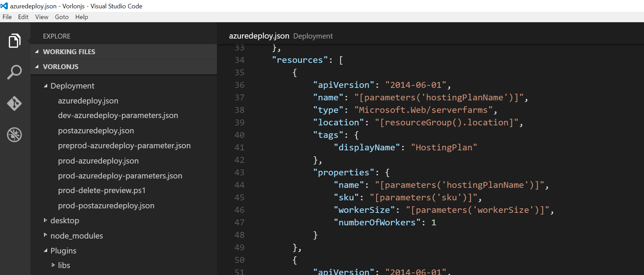Click the "workerSize" key on line 46
Image resolution: width=644 pixels, height=275 pixels.
point(364,210)
